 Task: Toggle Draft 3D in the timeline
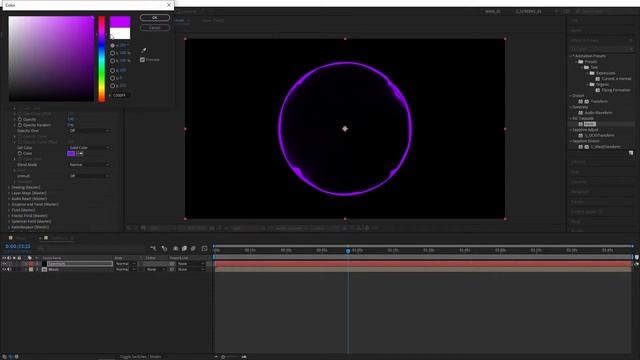pyautogui.click(x=164, y=248)
